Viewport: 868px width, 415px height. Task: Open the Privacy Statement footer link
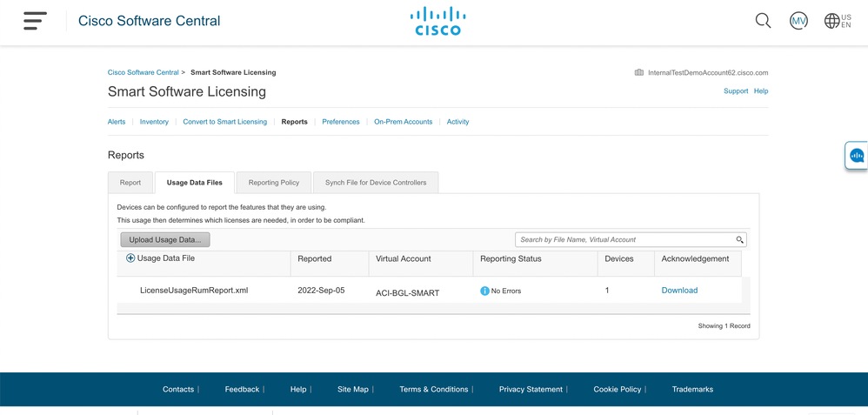click(531, 389)
